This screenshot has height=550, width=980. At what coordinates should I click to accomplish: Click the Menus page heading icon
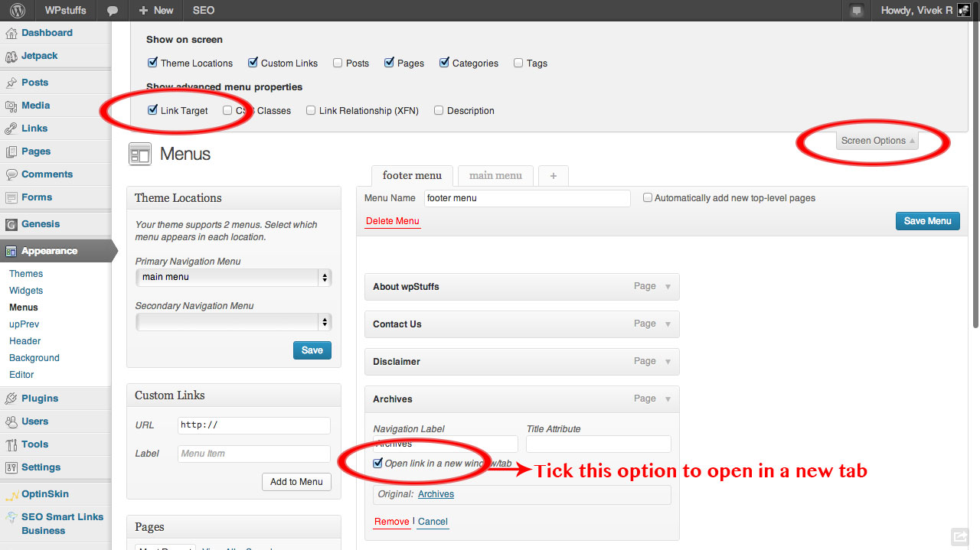140,155
